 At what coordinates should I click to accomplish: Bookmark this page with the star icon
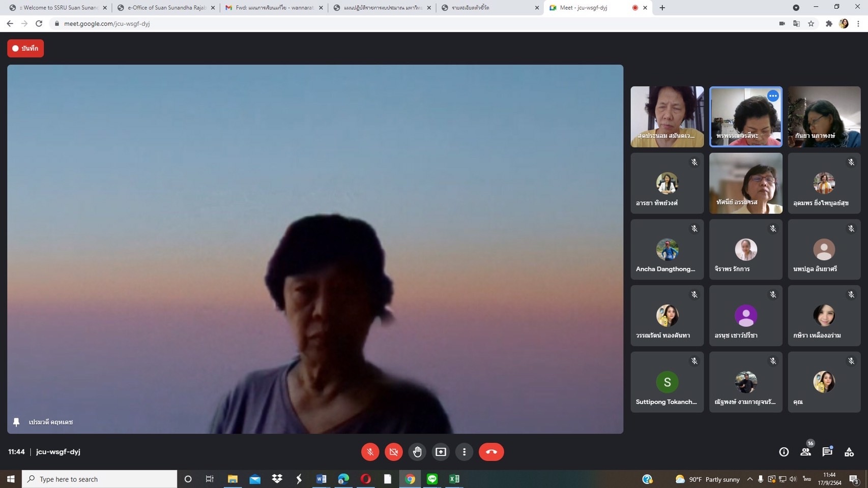[811, 23]
